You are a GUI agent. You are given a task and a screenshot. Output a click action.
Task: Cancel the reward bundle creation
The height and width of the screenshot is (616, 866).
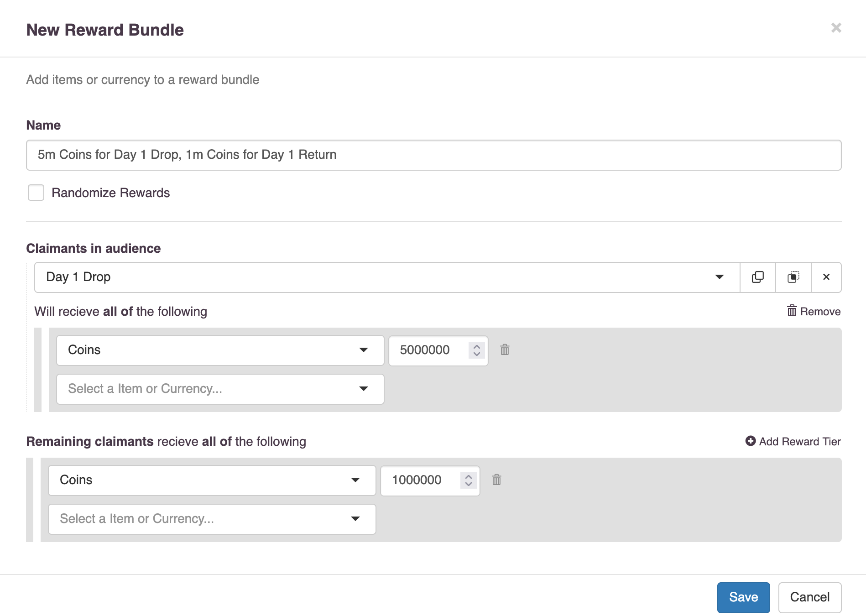click(809, 597)
